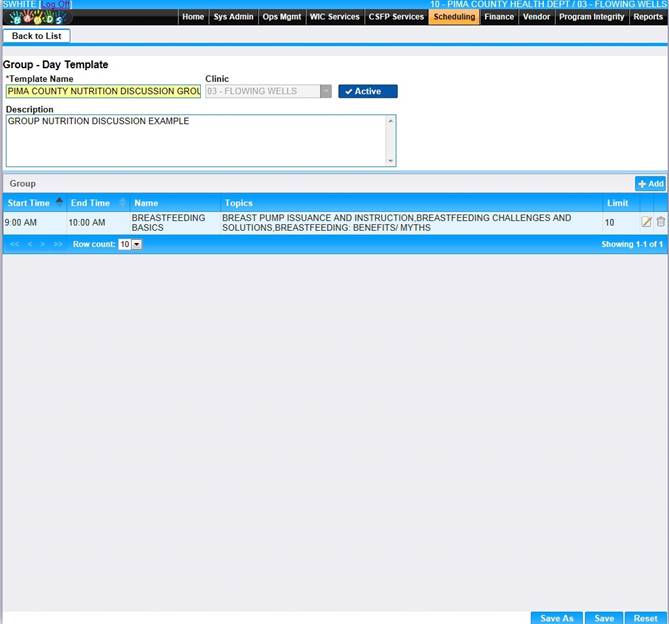Click the Add group button
The image size is (669, 624).
pyautogui.click(x=650, y=184)
